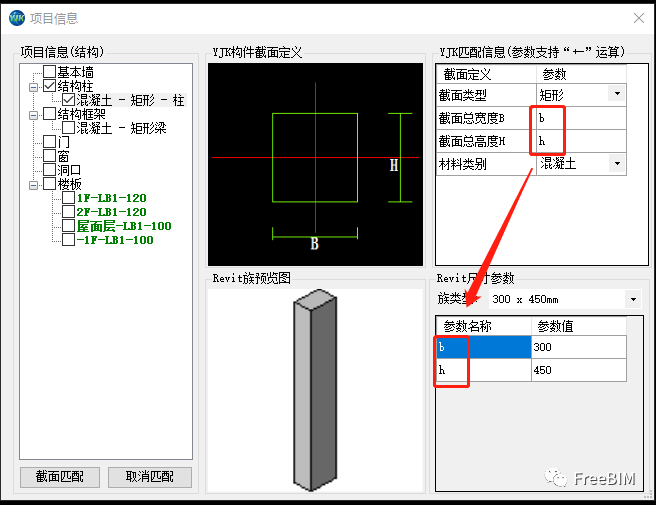Expand the 族类型 300 x 450mm dropdown

pyautogui.click(x=632, y=299)
